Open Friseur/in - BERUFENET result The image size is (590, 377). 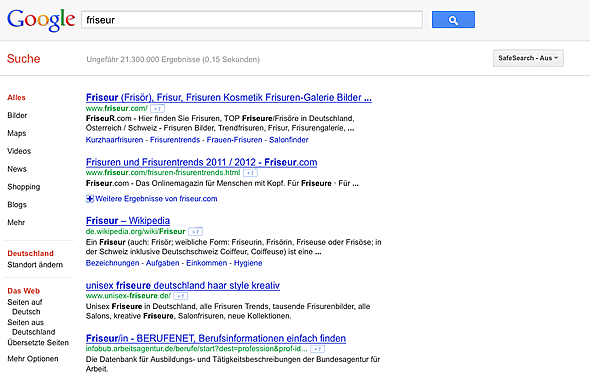(x=216, y=338)
